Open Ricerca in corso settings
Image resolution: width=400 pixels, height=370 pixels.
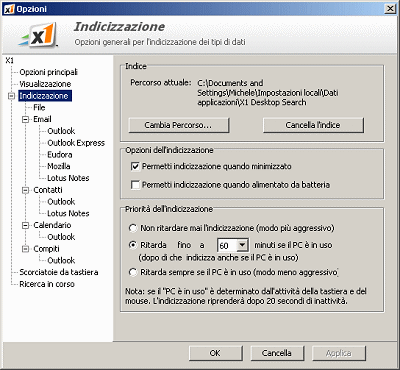[47, 284]
